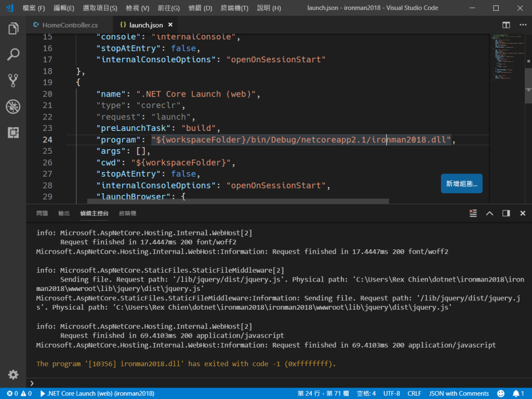This screenshot has width=532, height=399.
Task: Close the launch.json tab
Action: pos(170,25)
